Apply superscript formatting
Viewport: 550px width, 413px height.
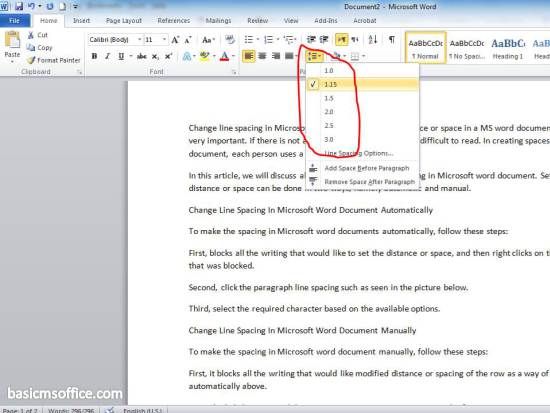tap(168, 56)
